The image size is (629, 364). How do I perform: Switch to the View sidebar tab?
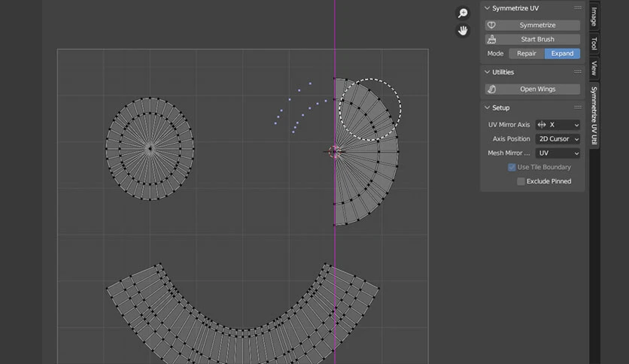coord(594,68)
